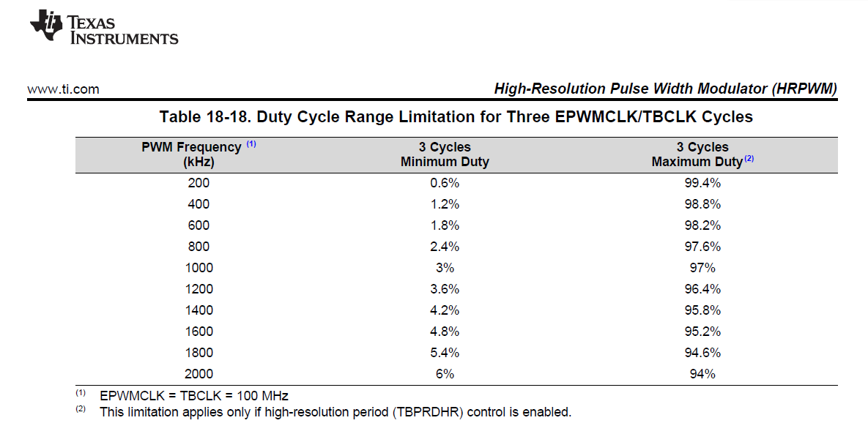Click footnote 1 marker beside PWM Frequency
Image resolution: width=868 pixels, height=434 pixels.
251,144
